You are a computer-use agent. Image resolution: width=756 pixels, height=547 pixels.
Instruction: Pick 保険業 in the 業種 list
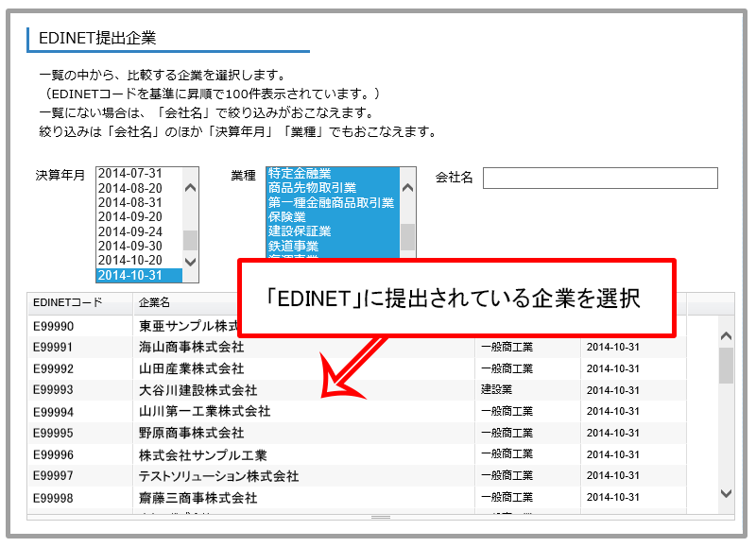[x=287, y=217]
